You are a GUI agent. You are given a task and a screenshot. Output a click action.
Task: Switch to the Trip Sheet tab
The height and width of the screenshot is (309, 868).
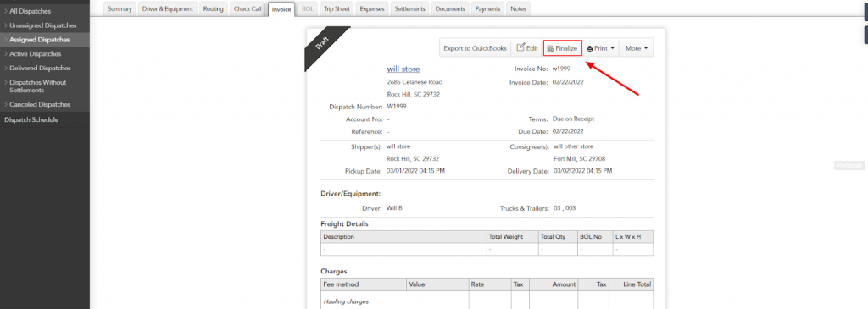coord(337,8)
